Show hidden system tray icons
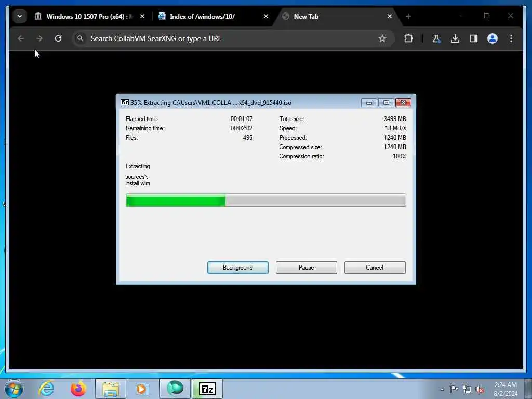 click(442, 389)
